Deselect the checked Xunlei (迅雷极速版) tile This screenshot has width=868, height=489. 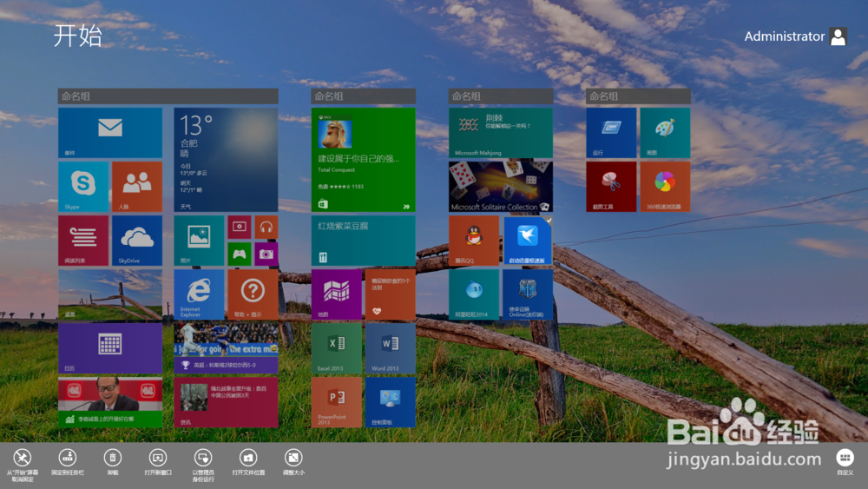[528, 241]
